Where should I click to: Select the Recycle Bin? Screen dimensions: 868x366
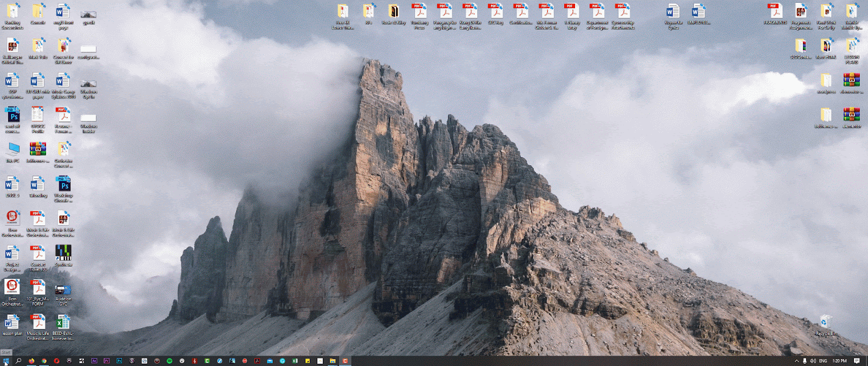coord(826,325)
